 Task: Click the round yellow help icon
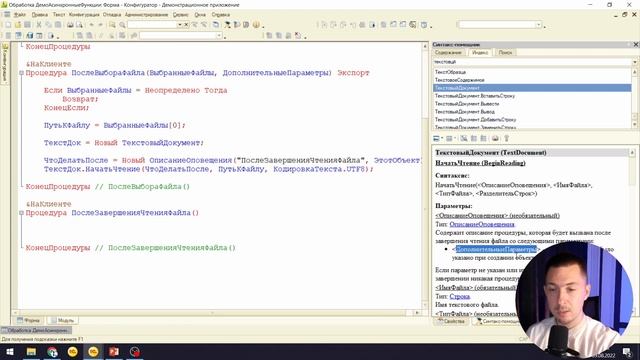click(256, 25)
